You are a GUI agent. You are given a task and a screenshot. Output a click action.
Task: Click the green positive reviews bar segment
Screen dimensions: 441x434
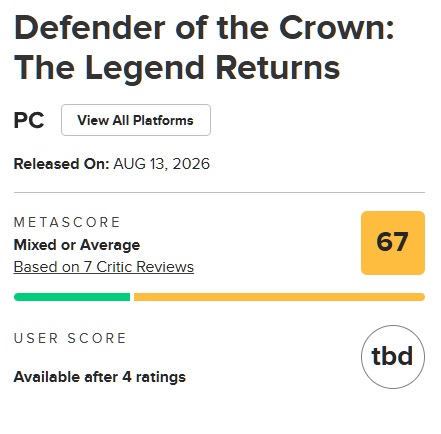click(72, 297)
